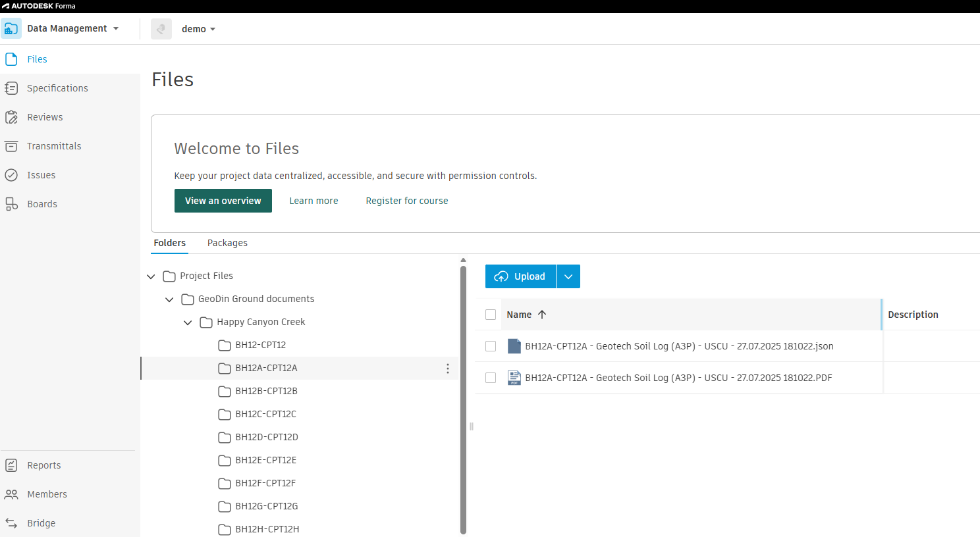The height and width of the screenshot is (537, 980).
Task: Open the Bridge arrows icon
Action: pos(11,523)
